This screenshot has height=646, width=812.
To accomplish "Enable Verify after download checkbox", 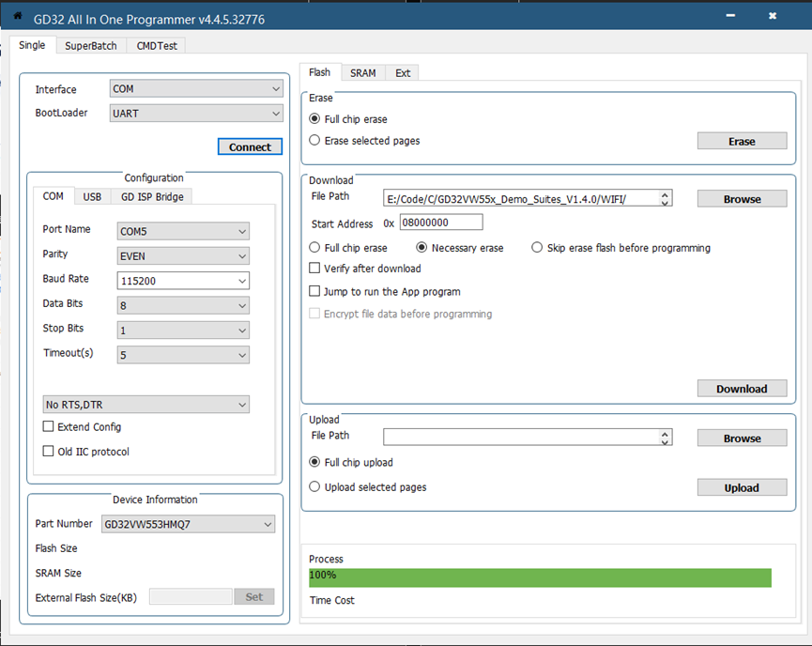I will pyautogui.click(x=314, y=269).
